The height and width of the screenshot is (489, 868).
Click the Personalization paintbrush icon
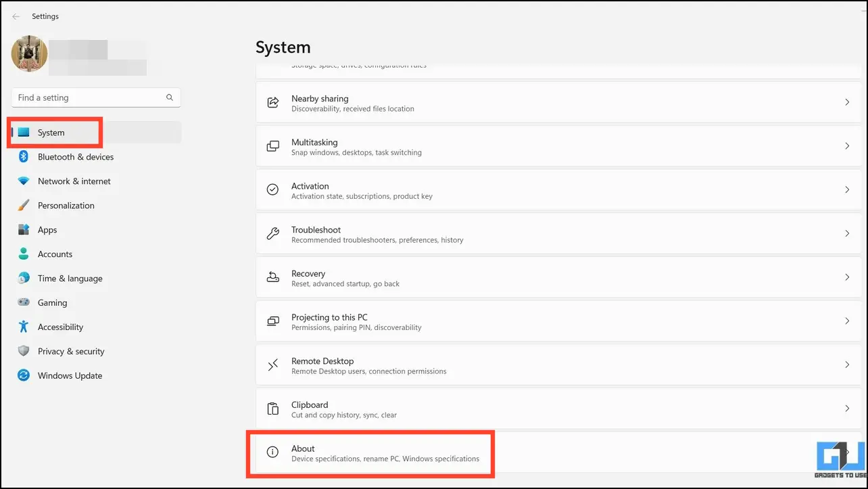click(24, 206)
